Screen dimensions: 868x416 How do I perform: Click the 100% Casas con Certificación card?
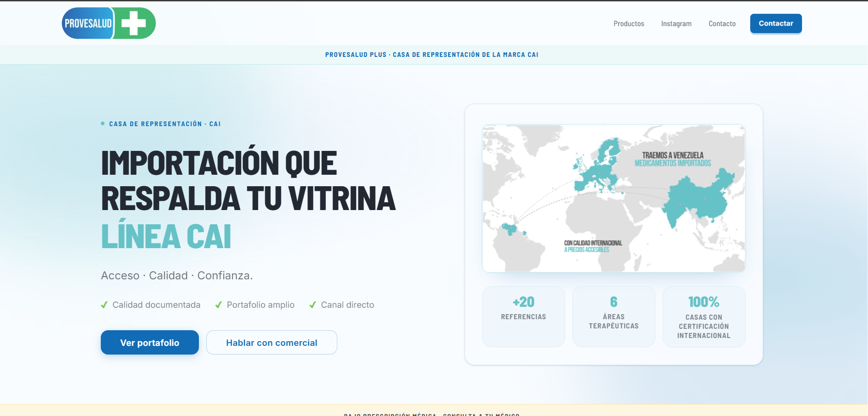pyautogui.click(x=704, y=316)
